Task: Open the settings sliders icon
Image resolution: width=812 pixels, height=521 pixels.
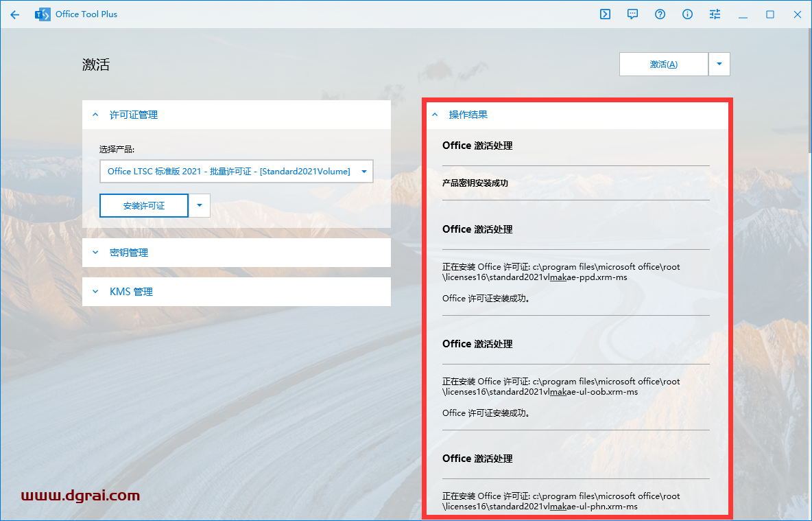Action: (x=715, y=14)
